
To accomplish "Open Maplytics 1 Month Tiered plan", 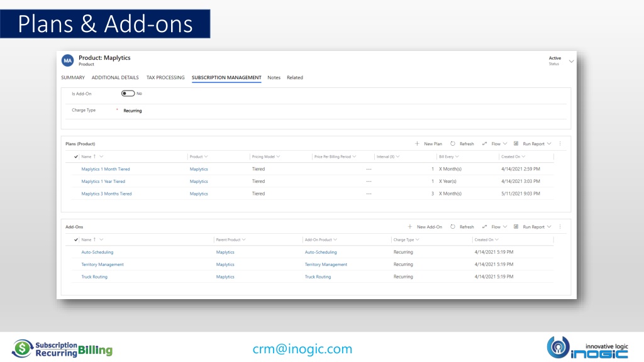I will (106, 169).
